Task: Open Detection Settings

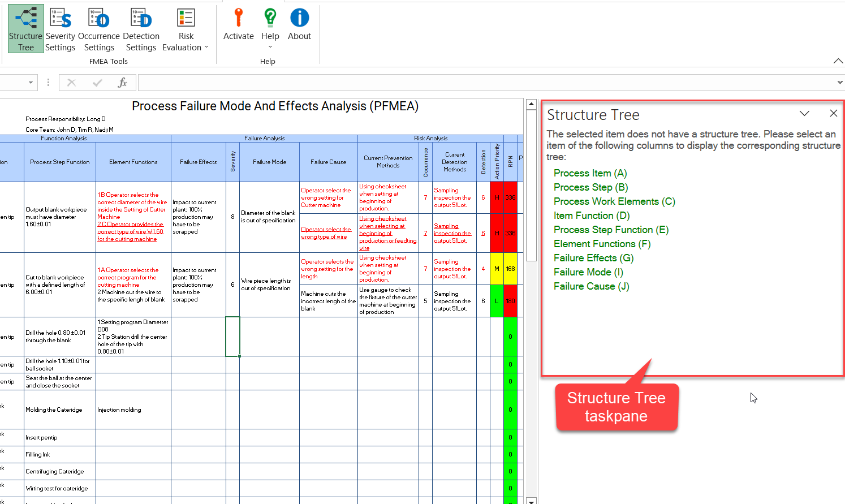Action: pos(141,29)
